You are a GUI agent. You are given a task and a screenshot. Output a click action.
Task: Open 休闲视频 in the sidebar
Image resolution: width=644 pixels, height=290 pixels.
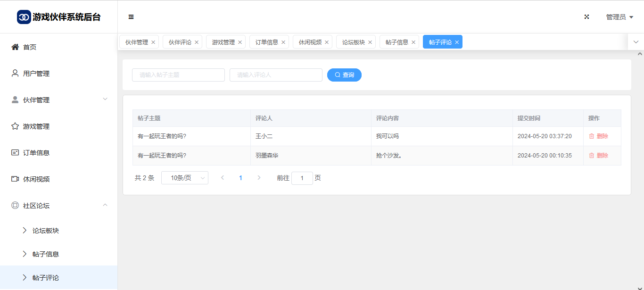36,179
